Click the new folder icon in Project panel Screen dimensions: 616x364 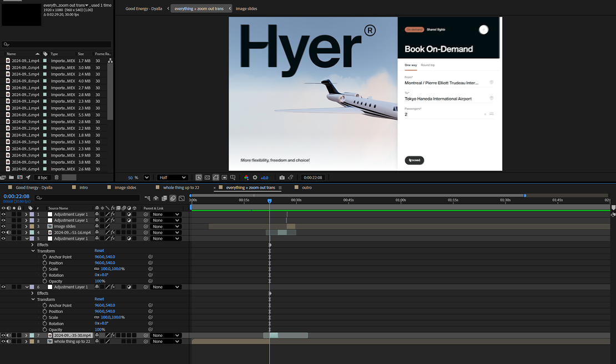tap(12, 178)
